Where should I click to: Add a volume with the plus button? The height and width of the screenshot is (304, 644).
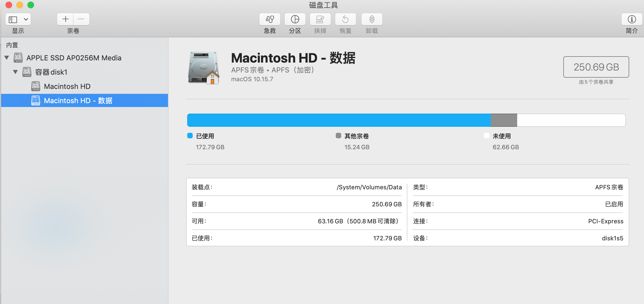[x=65, y=19]
